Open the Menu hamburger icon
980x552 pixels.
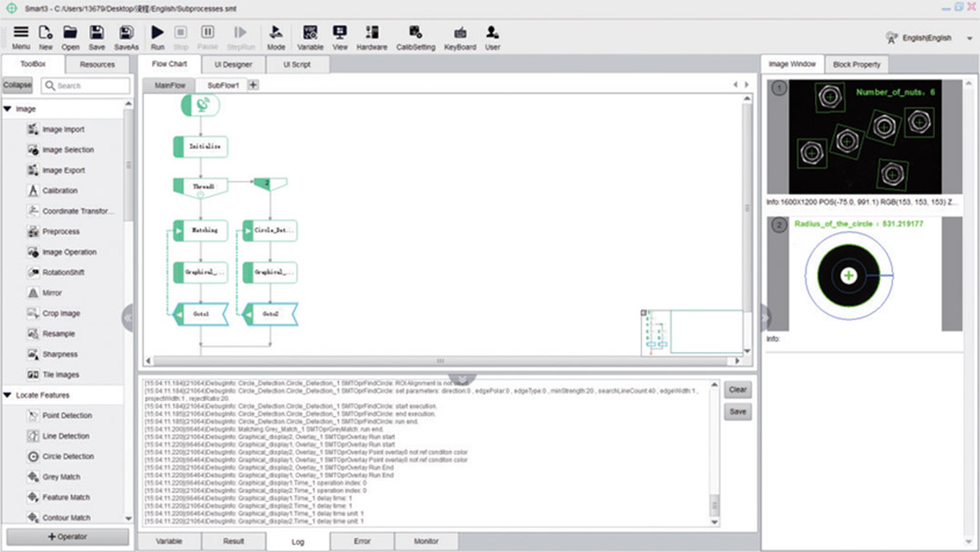click(x=21, y=37)
